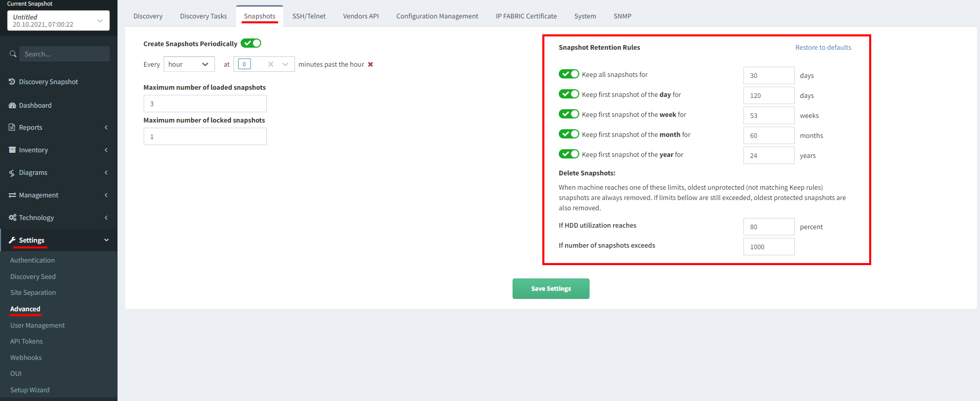Image resolution: width=980 pixels, height=401 pixels.
Task: Clear the minutes value with X
Action: point(271,64)
